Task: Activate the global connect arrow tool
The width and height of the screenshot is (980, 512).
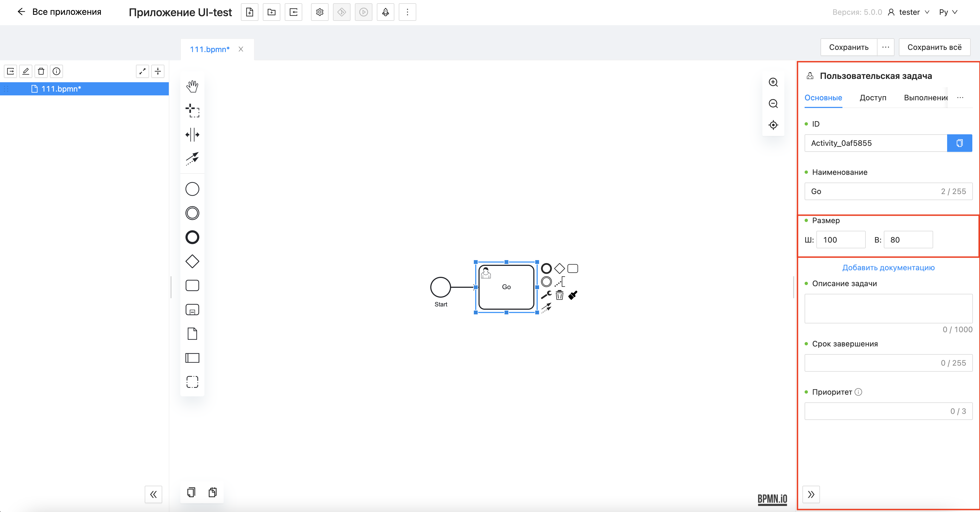Action: click(192, 159)
